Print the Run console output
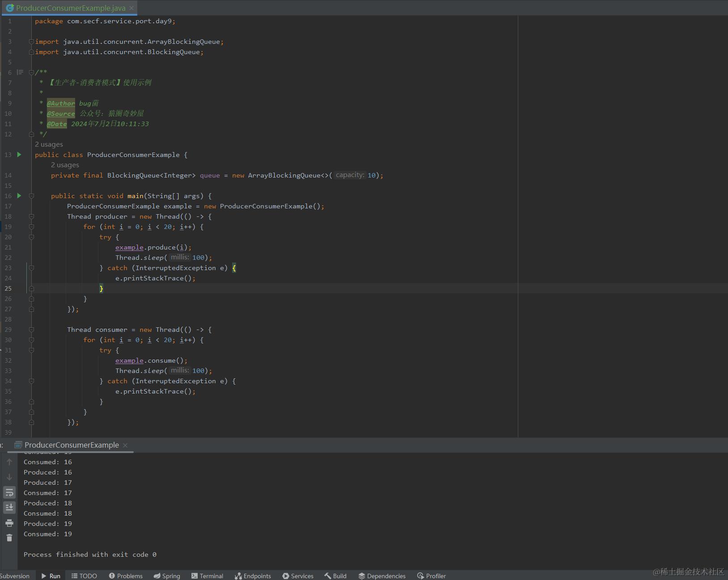 [x=9, y=523]
